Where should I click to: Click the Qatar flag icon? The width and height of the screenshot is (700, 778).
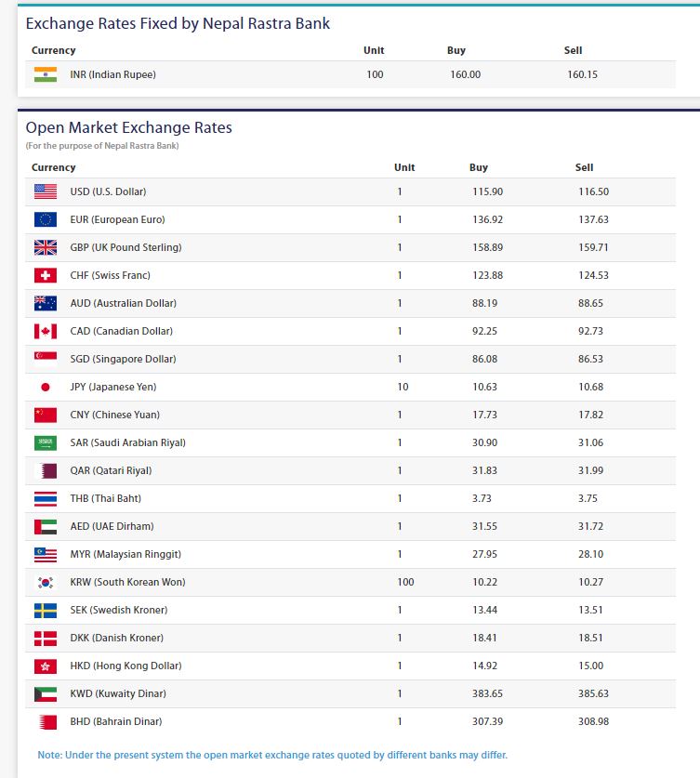45,470
